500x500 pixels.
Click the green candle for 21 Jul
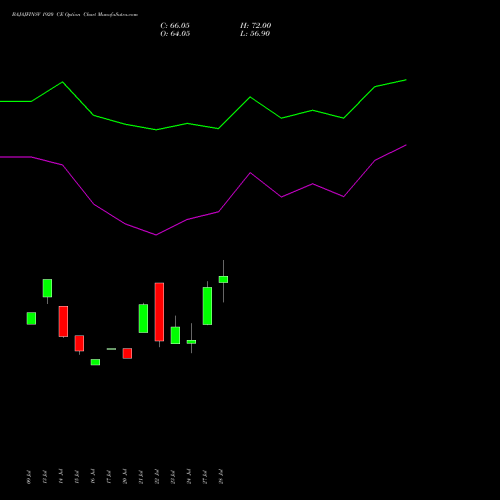click(143, 318)
